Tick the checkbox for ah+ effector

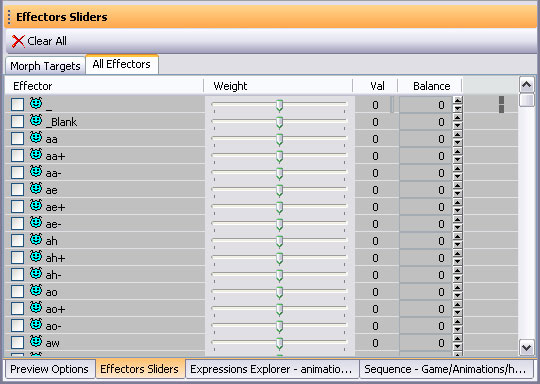[17, 257]
